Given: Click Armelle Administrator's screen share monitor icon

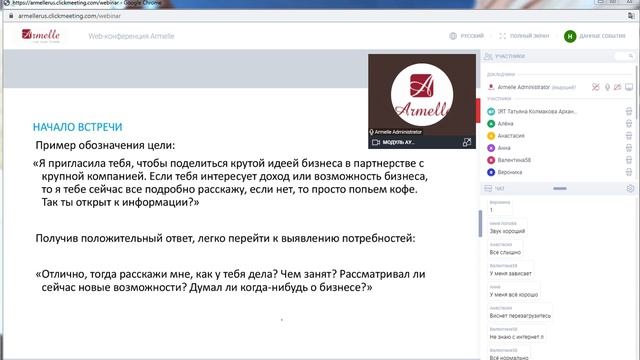Looking at the screenshot, I should (629, 87).
